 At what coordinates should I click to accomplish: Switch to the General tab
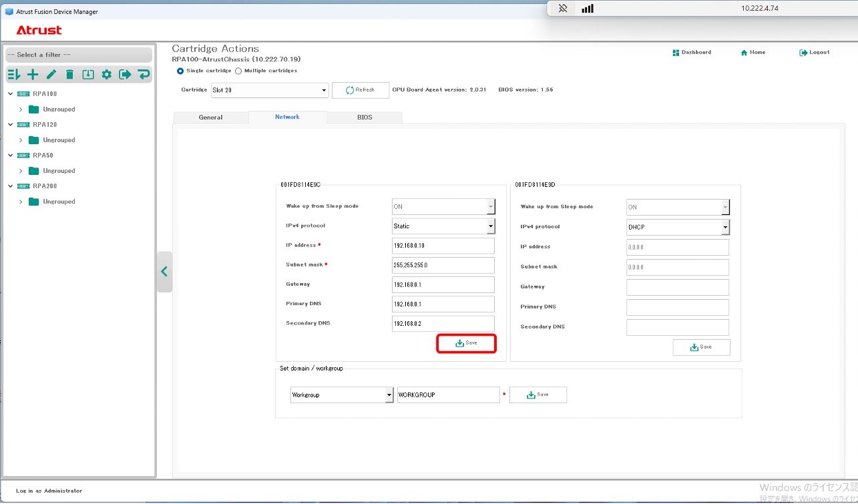(x=210, y=117)
